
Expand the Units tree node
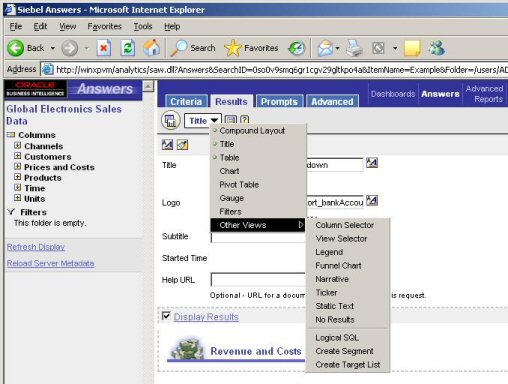[17, 198]
